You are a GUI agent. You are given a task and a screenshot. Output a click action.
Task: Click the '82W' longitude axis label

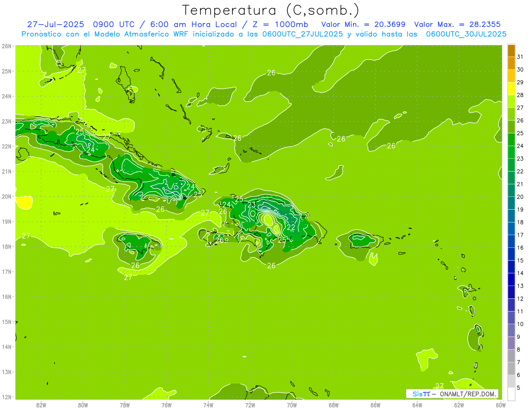click(x=41, y=405)
